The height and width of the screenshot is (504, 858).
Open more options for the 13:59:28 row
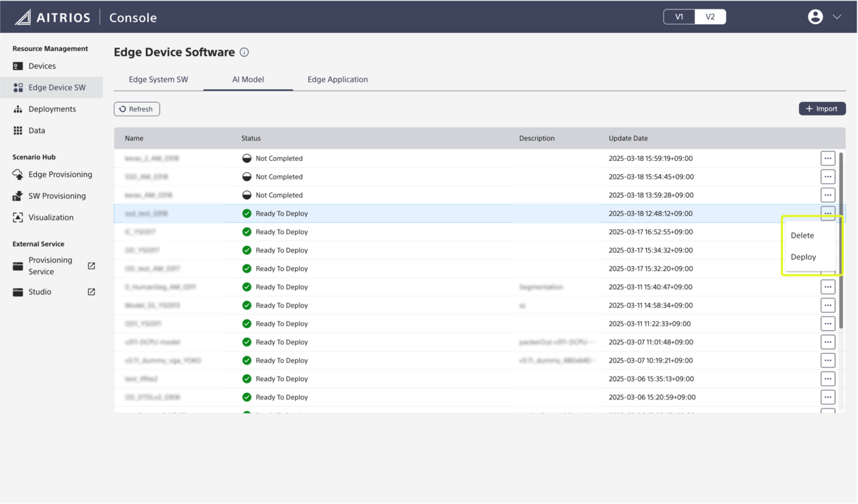coord(828,195)
